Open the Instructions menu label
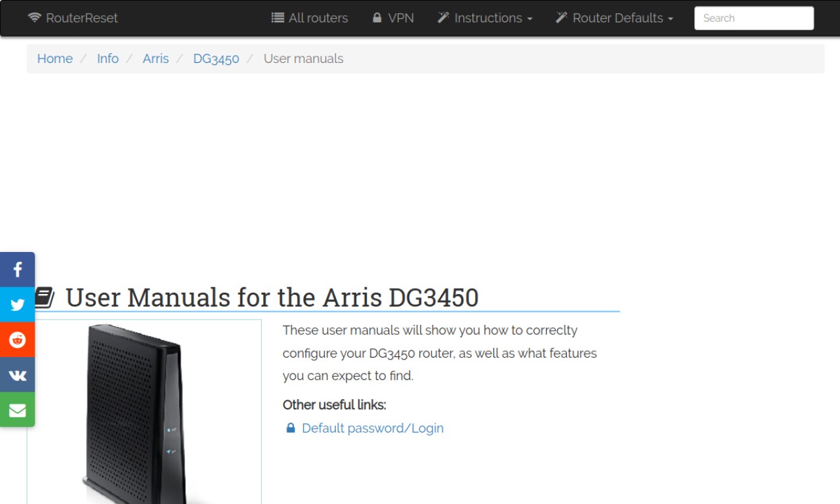 (488, 18)
